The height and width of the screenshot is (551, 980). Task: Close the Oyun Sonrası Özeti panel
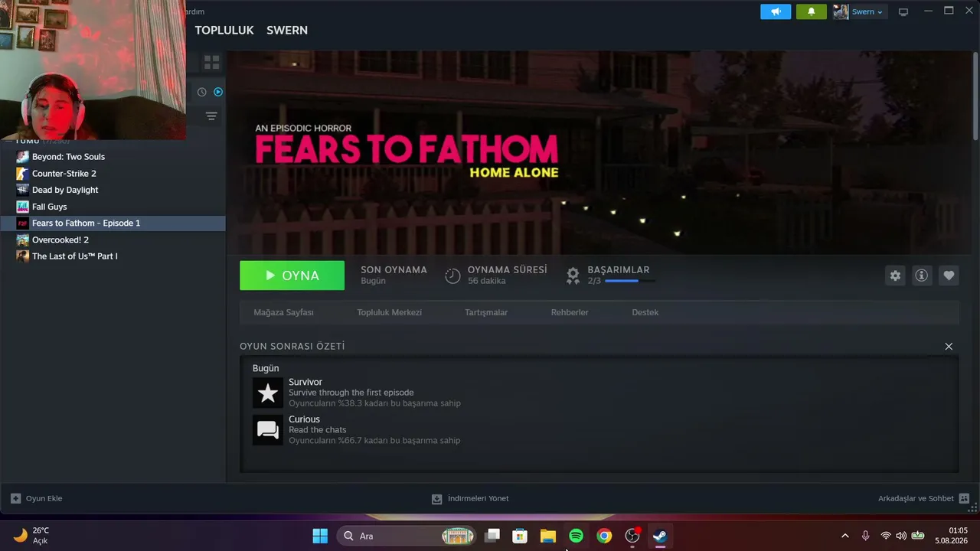[x=949, y=347]
